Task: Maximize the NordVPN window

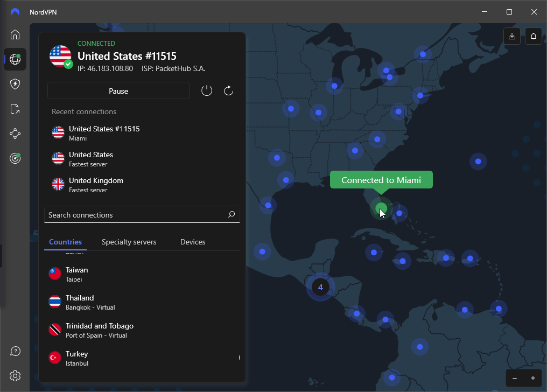Action: 509,12
